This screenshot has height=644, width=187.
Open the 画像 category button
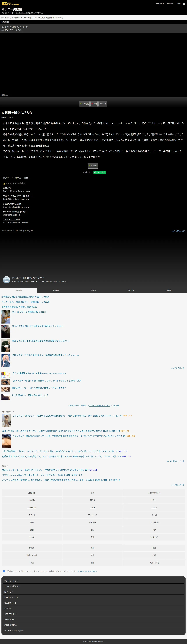[x=92, y=530]
